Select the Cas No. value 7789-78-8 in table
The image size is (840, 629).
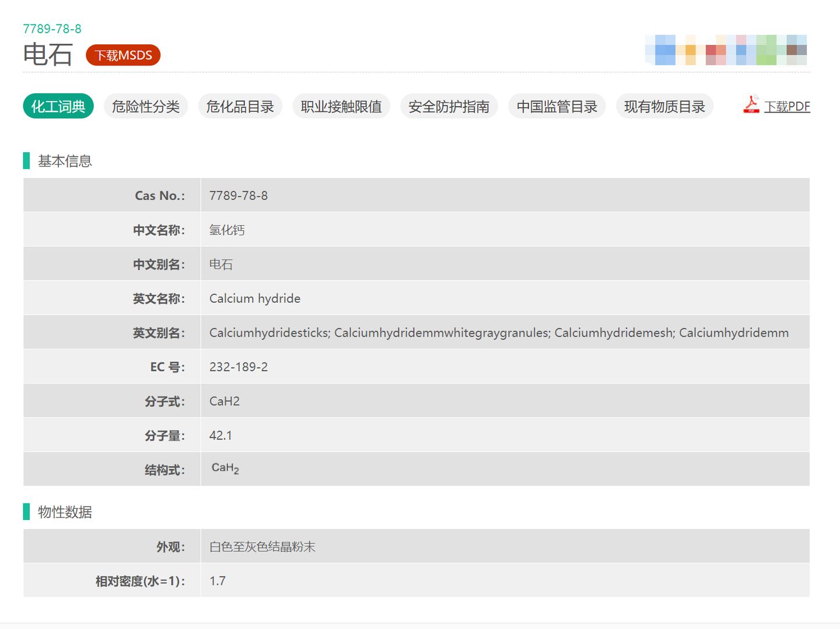point(239,195)
